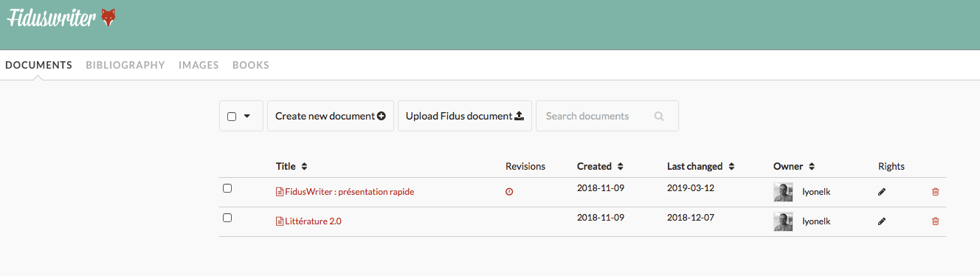Image resolution: width=980 pixels, height=276 pixels.
Task: Click pencil rights icon for Littérature 2.0
Action: (x=882, y=221)
